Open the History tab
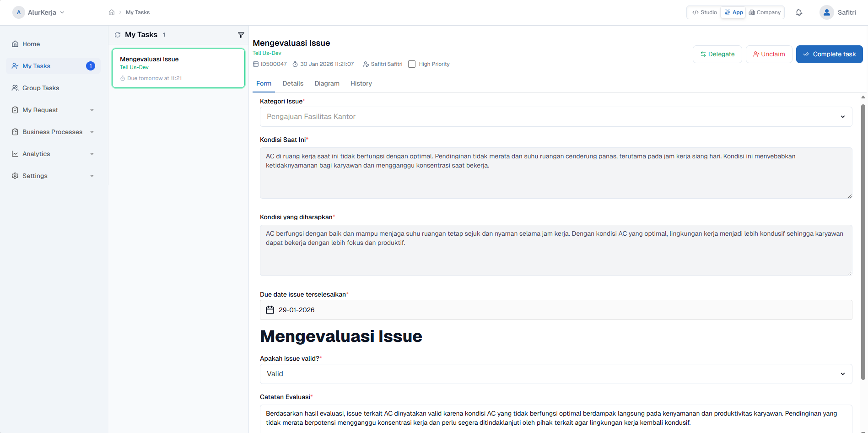 [361, 83]
